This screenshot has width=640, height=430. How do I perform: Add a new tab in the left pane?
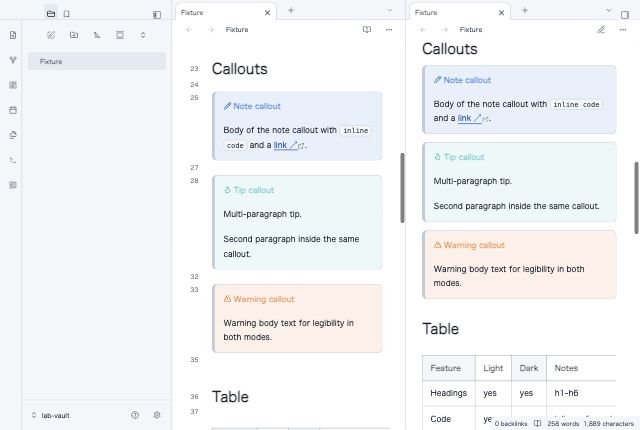pos(291,11)
